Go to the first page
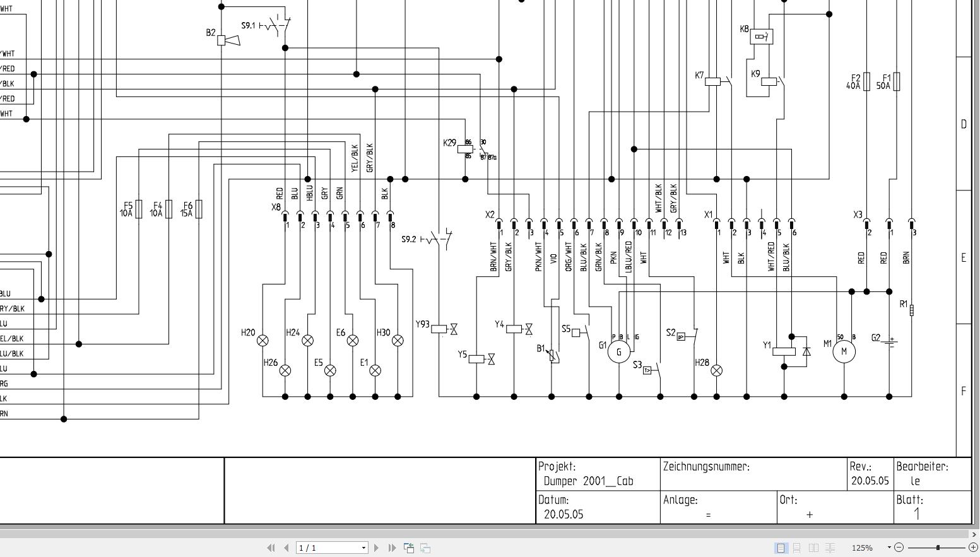This screenshot has width=980, height=557. [x=271, y=548]
